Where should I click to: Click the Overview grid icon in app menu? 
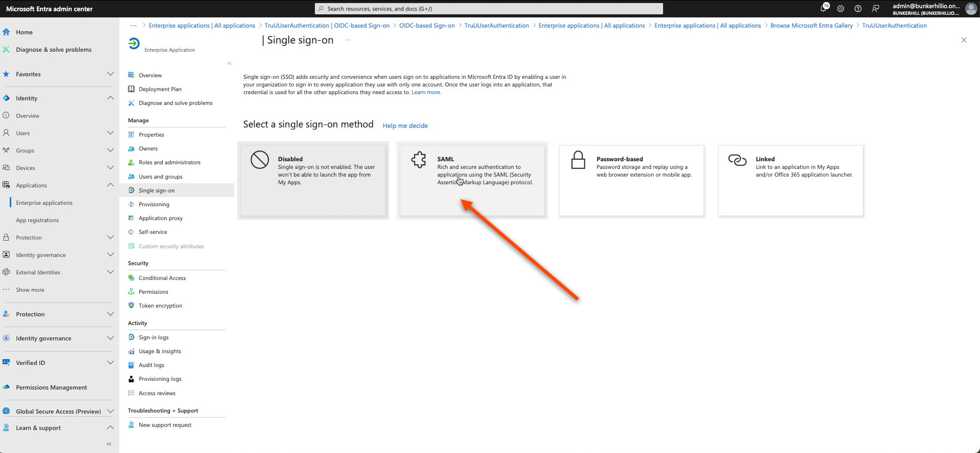(x=131, y=75)
